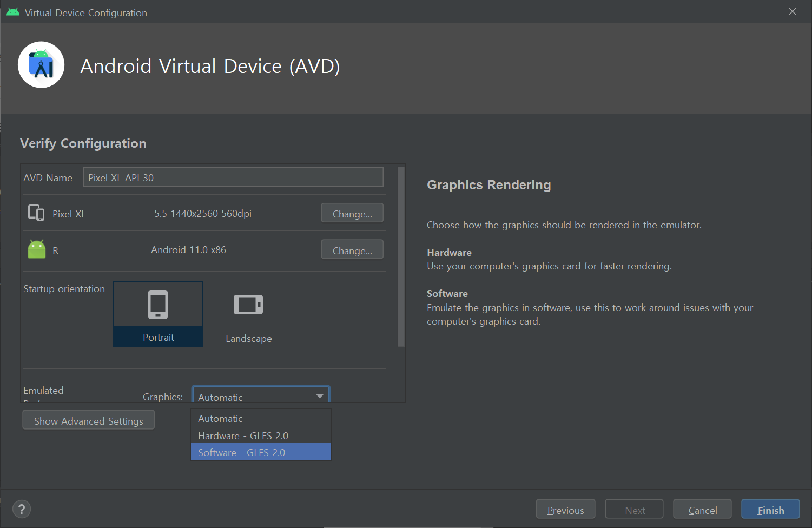Click the '5.5 1440x2560 560dpi' text

coord(203,213)
